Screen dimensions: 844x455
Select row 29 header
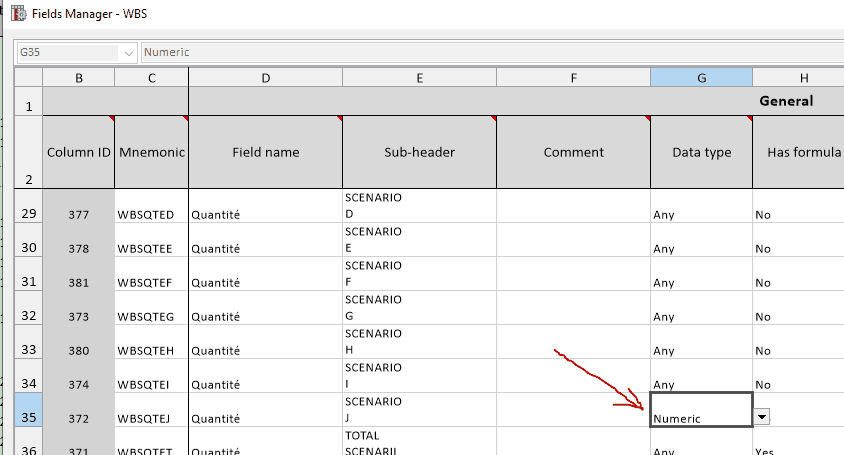click(28, 214)
